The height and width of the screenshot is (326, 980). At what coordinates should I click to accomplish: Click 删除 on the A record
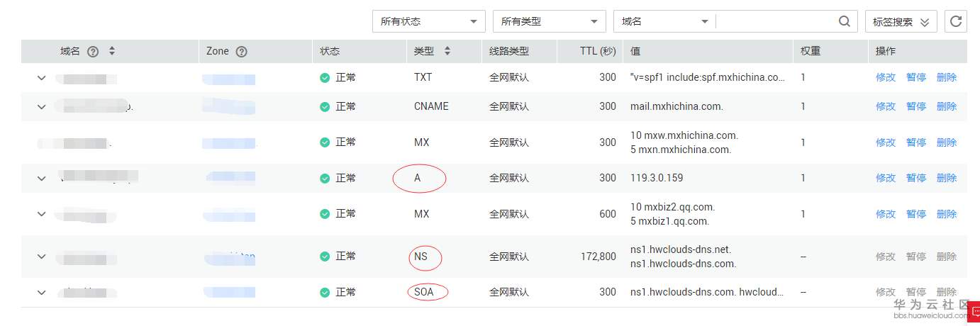(x=947, y=178)
